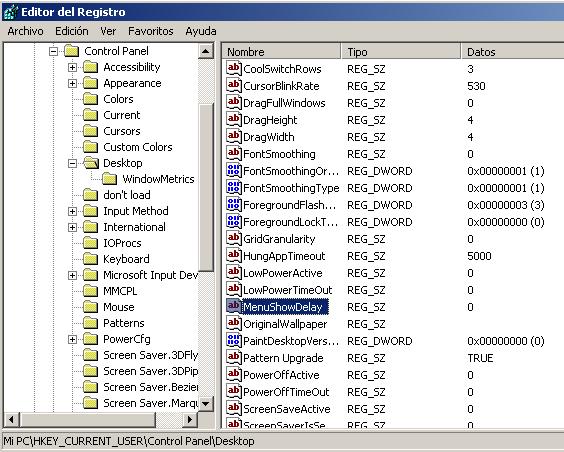Select the HungAppTimeout string value icon
Image resolution: width=564 pixels, height=452 pixels.
(x=233, y=255)
